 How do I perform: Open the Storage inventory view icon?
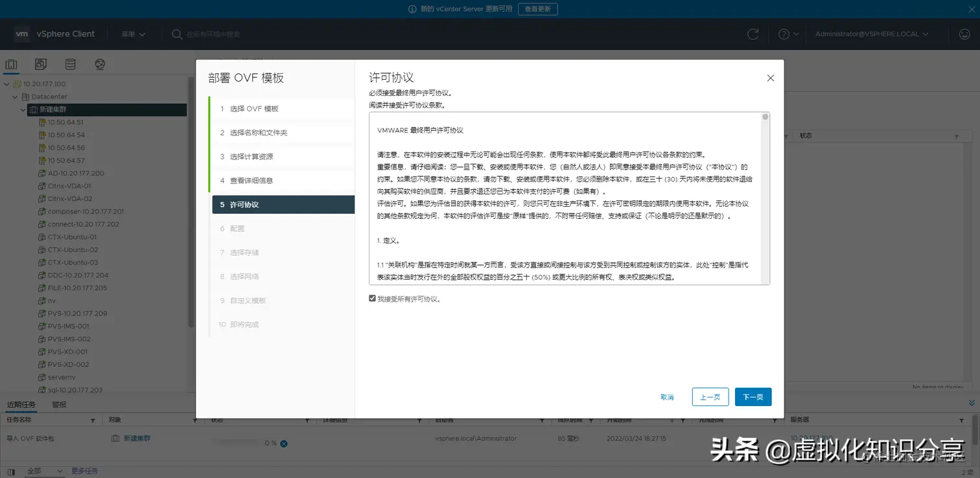coord(70,63)
